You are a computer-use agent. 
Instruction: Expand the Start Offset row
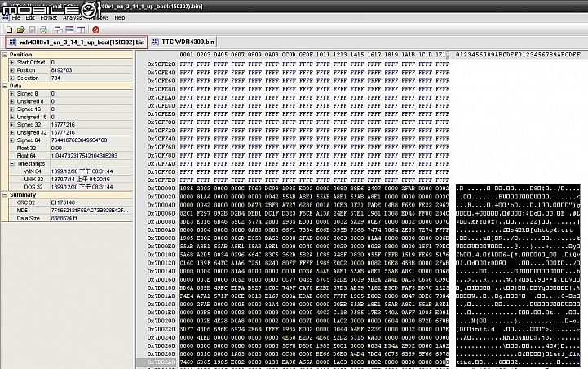click(x=12, y=62)
